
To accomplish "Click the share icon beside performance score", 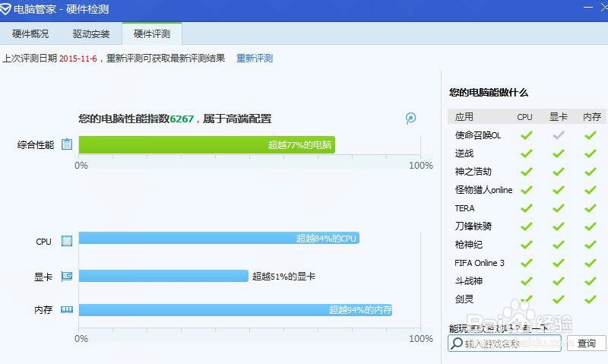I will point(410,118).
